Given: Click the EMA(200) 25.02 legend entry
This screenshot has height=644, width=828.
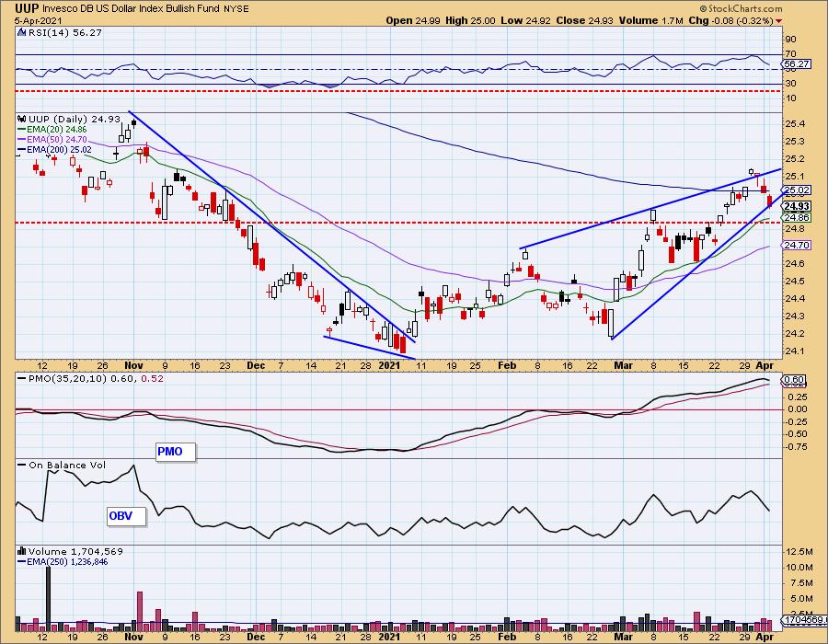Looking at the screenshot, I should point(54,150).
